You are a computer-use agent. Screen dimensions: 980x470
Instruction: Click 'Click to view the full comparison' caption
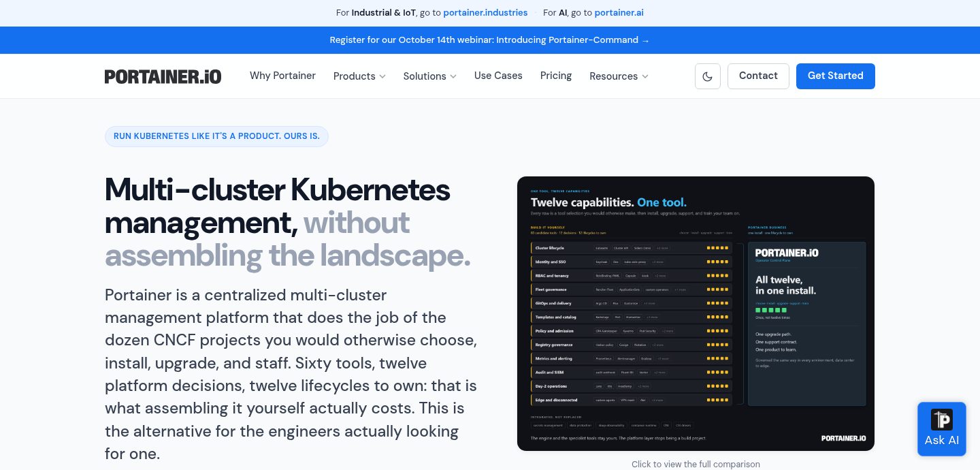pyautogui.click(x=696, y=465)
